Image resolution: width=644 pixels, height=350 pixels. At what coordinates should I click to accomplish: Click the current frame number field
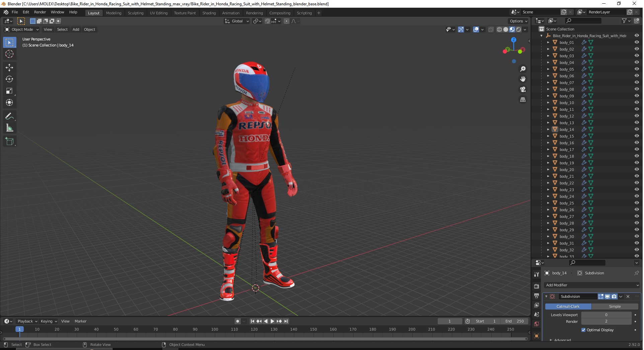coord(450,321)
